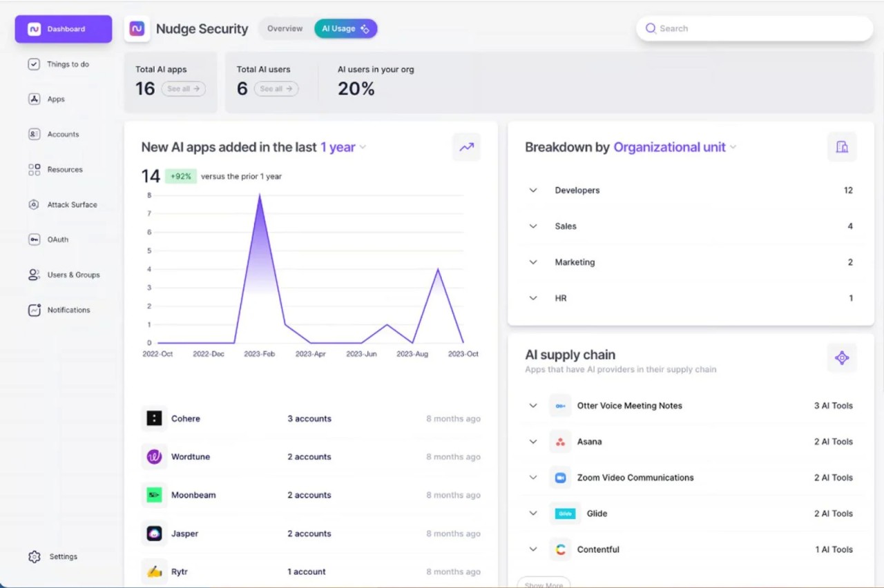Image resolution: width=884 pixels, height=588 pixels.
Task: Open the 1 year time range dropdown
Action: 343,147
